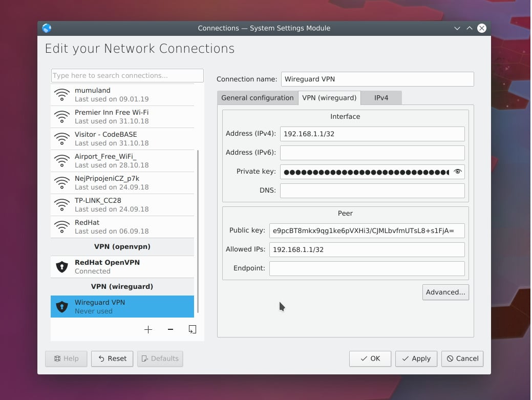Click the mumuland Wi-Fi signal icon
This screenshot has height=400, width=532.
[x=62, y=94]
